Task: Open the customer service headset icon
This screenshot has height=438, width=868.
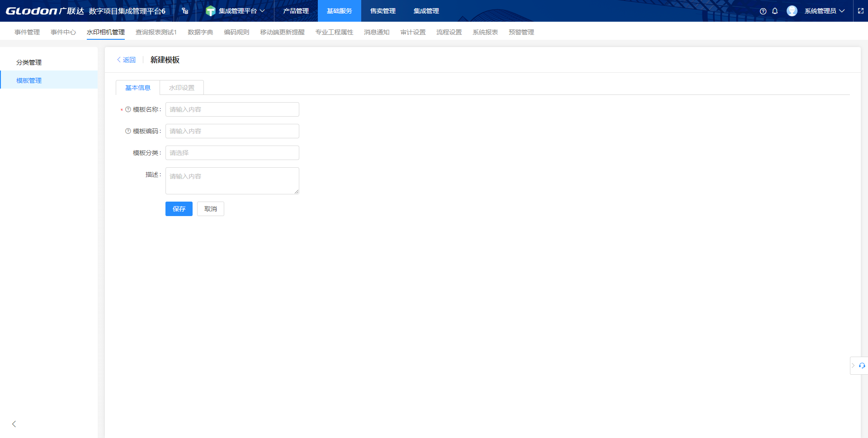Action: point(862,366)
